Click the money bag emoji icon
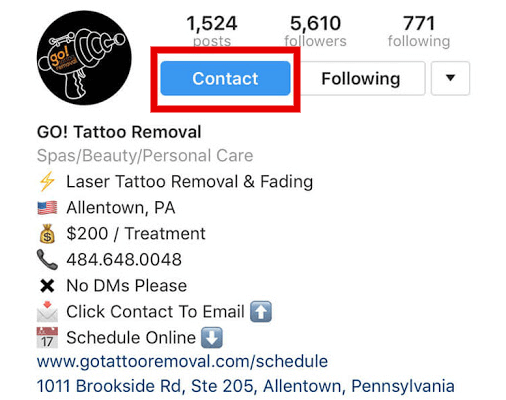 pos(47,233)
